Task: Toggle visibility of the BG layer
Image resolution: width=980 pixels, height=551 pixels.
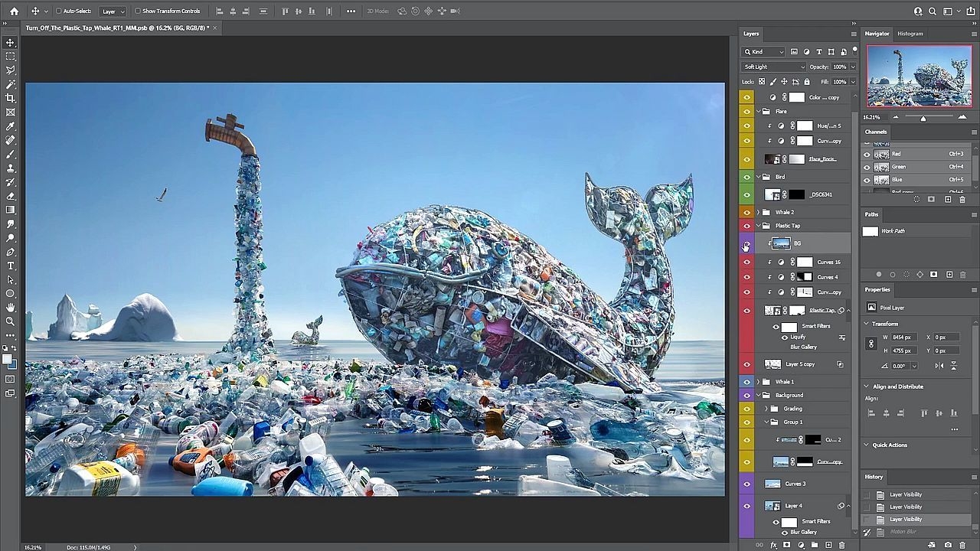Action: point(746,243)
